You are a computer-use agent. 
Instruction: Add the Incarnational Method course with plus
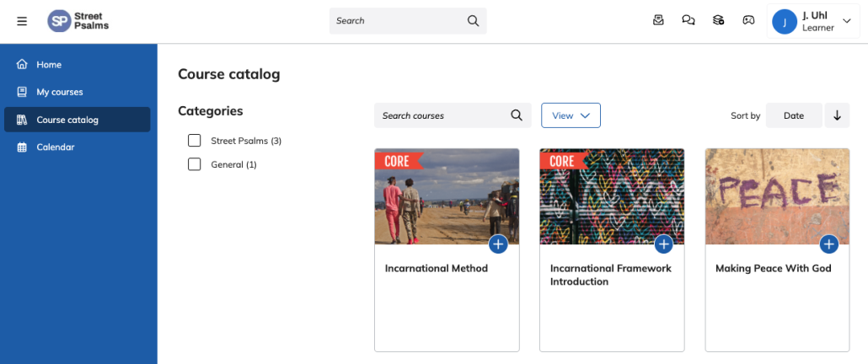pyautogui.click(x=498, y=244)
